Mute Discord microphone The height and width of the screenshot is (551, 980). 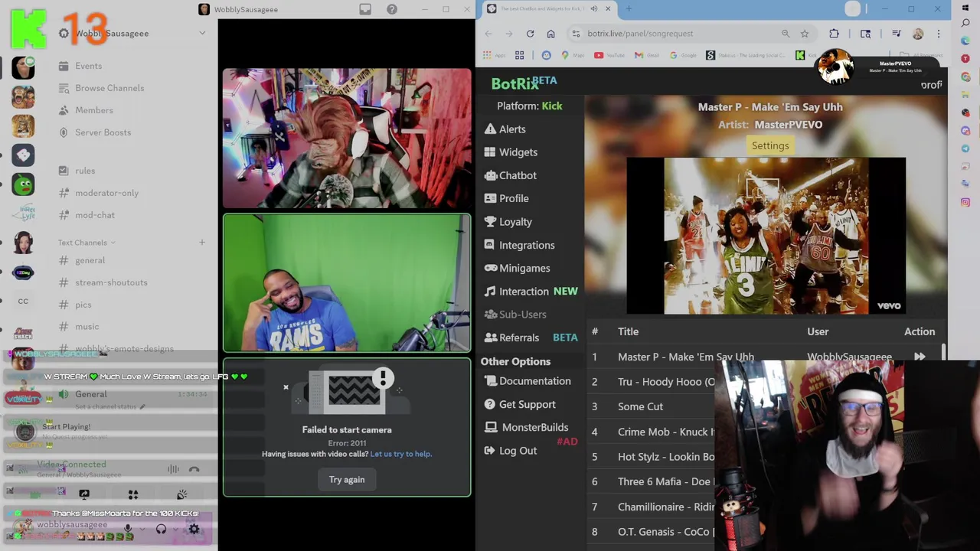128,529
